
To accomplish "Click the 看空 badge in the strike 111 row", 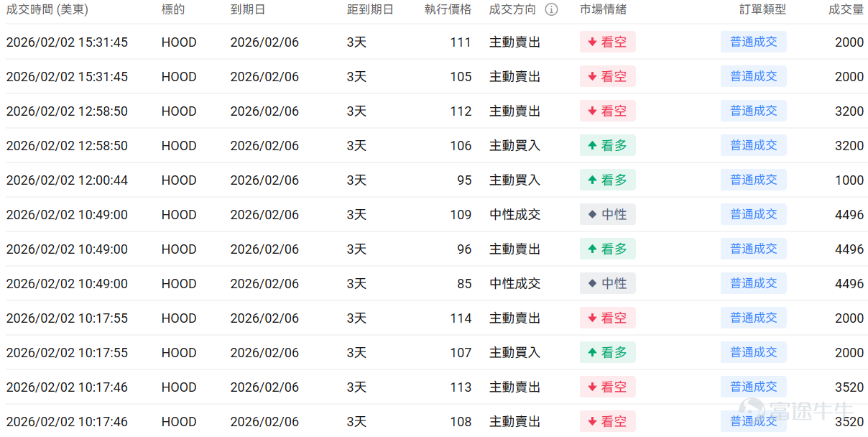I will [608, 42].
